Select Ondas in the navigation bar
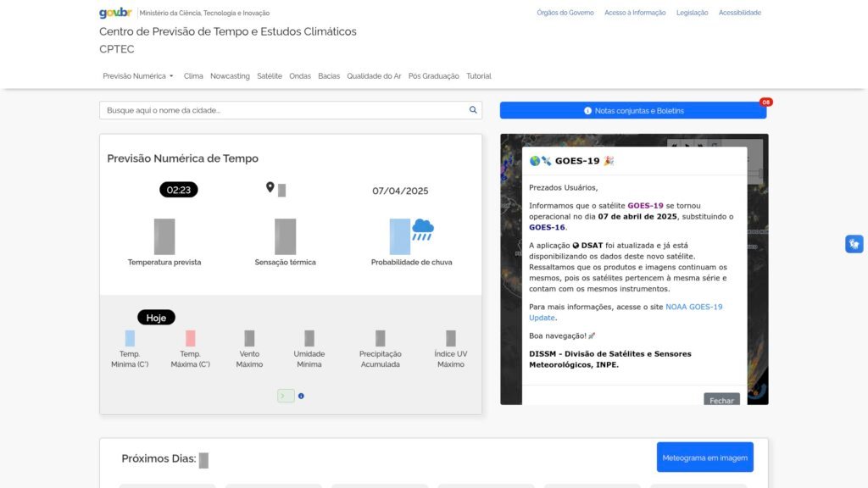Viewport: 868px width, 488px height. point(300,76)
